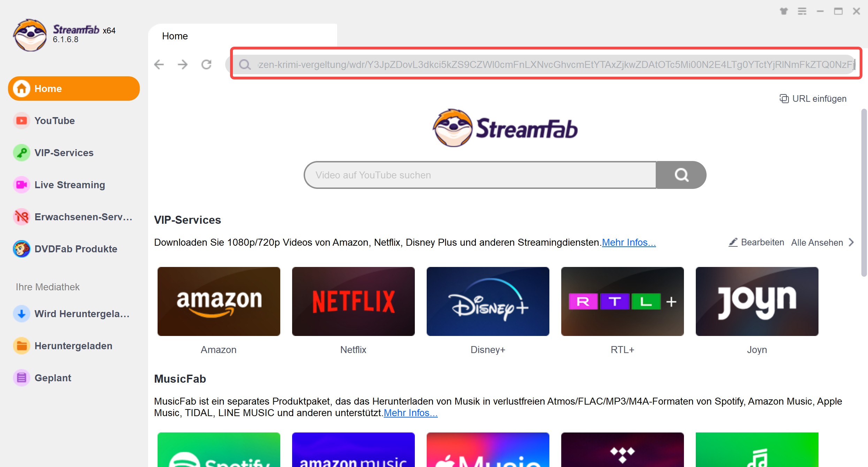Open Mehr Infos link under VIP-Services
The width and height of the screenshot is (868, 467).
tap(629, 242)
